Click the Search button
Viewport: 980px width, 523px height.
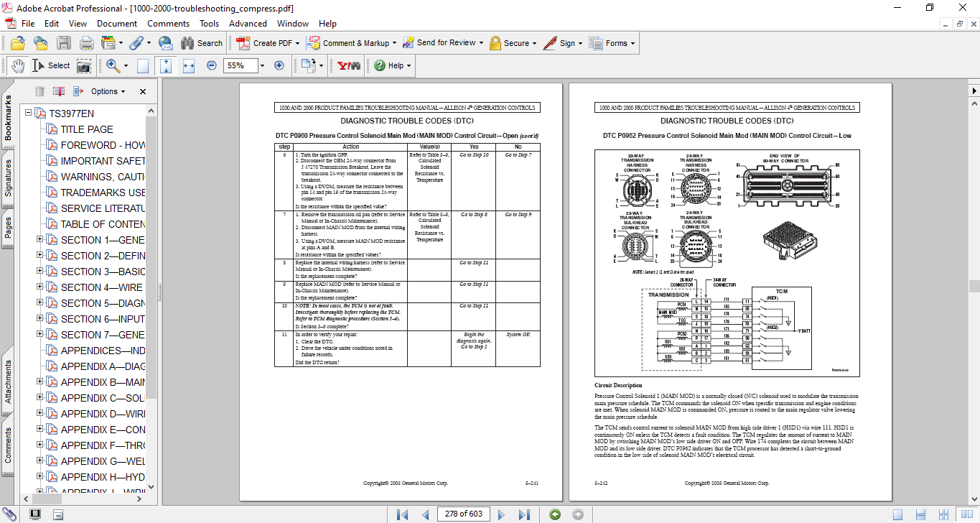202,43
